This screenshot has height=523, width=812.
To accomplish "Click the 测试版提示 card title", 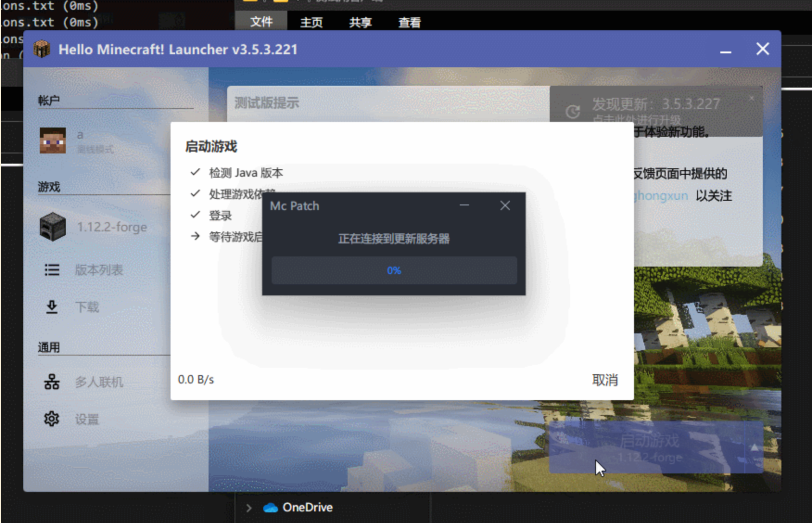I will click(266, 103).
